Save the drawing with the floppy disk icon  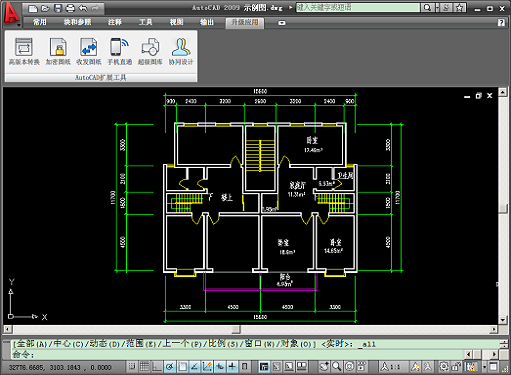point(58,8)
